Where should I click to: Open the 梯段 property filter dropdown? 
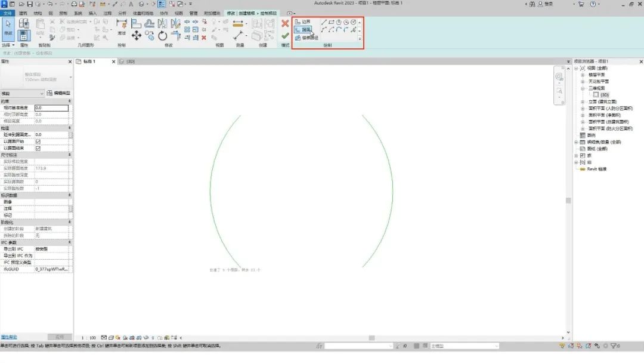22,93
